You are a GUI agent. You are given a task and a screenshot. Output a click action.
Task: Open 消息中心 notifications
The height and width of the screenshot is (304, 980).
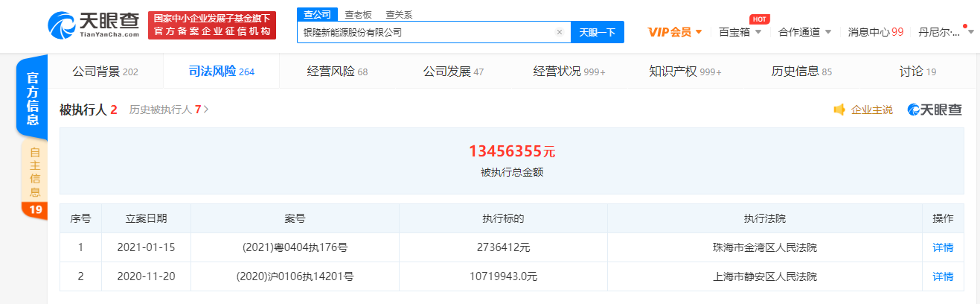(x=875, y=32)
